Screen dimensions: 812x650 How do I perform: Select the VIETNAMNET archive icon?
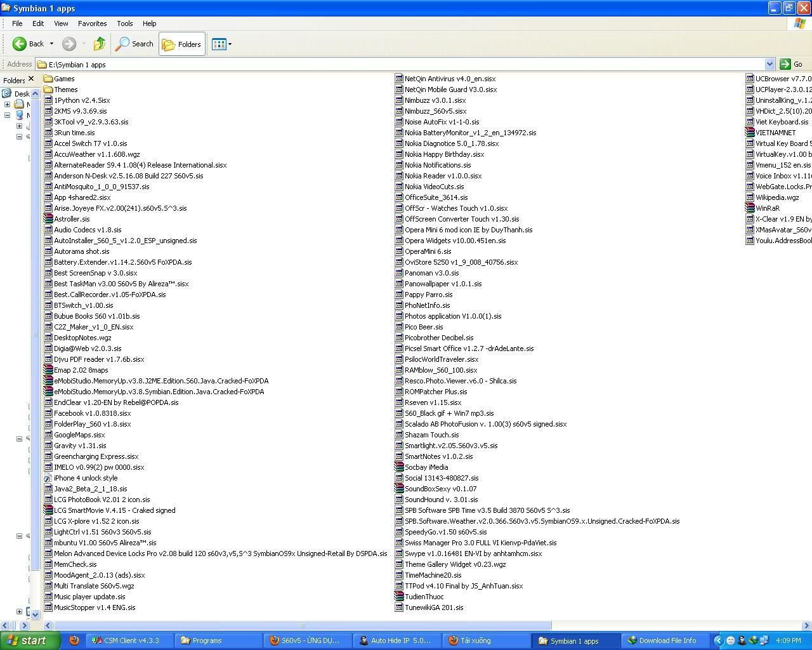(750, 133)
